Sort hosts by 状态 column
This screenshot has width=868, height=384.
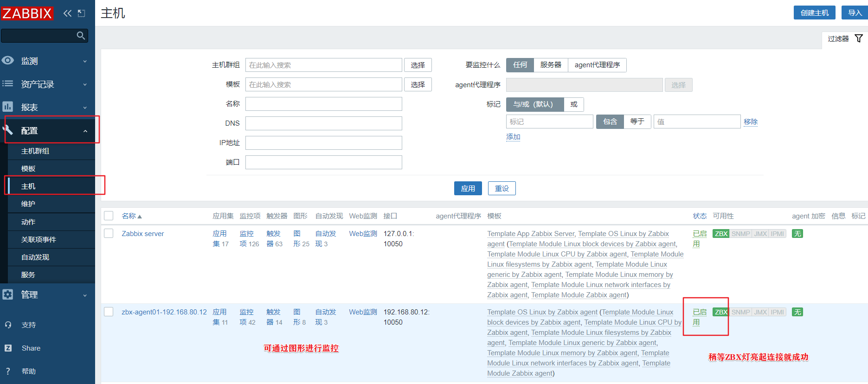tap(700, 216)
